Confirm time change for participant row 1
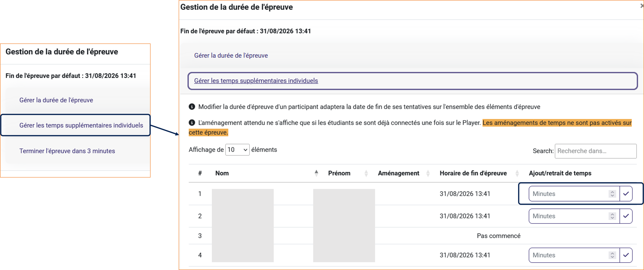 click(x=626, y=194)
